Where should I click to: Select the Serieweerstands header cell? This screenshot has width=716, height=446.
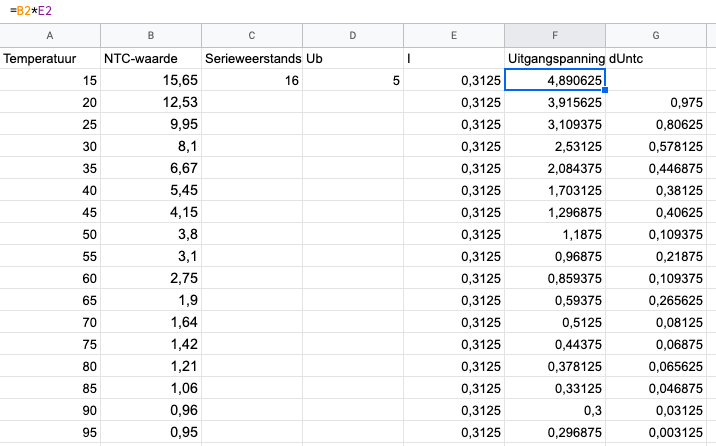(252, 58)
